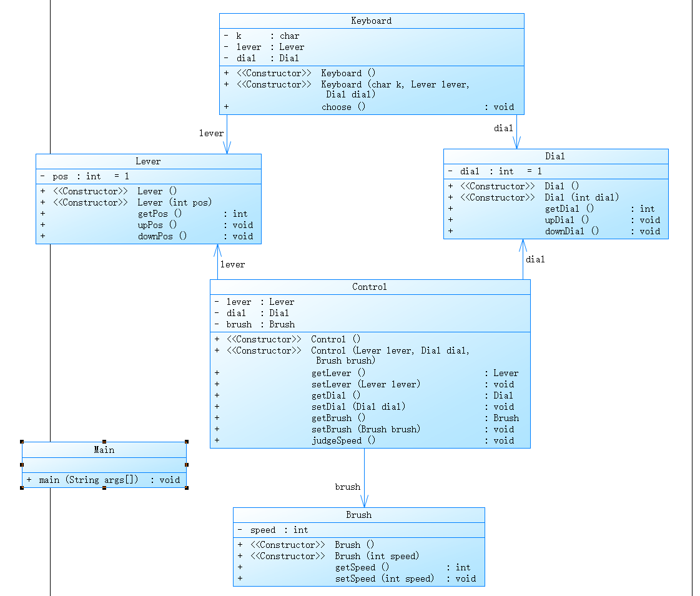Viewport: 700px width, 596px height.
Task: Select 'dial : Dial' attribute in Keyboard class
Action: pyautogui.click(x=261, y=58)
